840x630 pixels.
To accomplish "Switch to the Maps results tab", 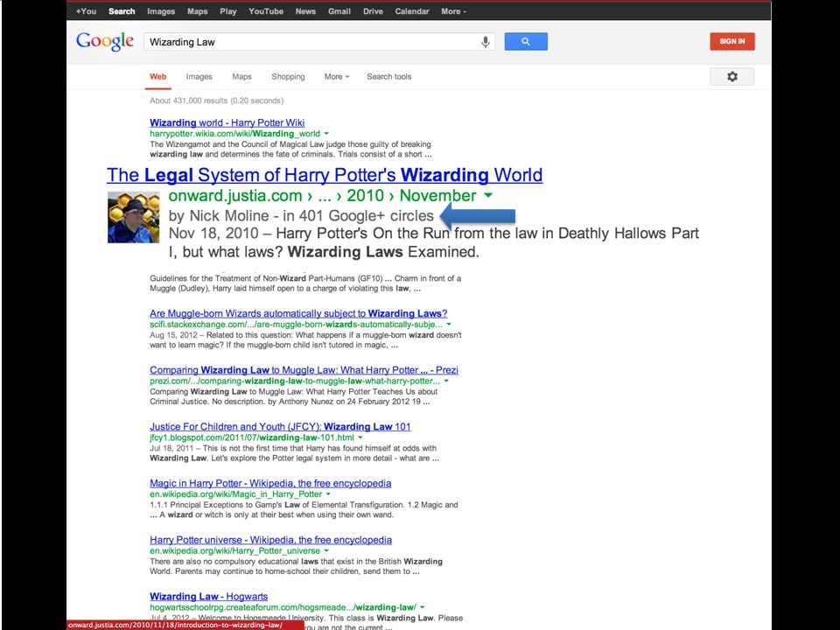I will tap(241, 77).
